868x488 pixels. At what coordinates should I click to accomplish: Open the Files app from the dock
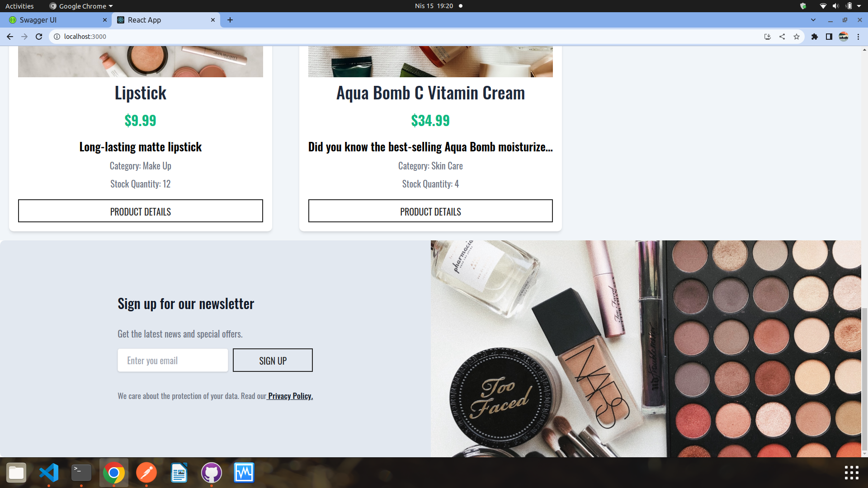click(x=16, y=473)
